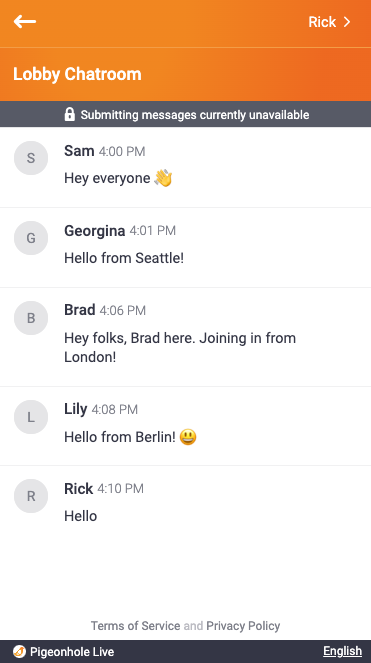Click Sam's name in first message

click(x=79, y=151)
